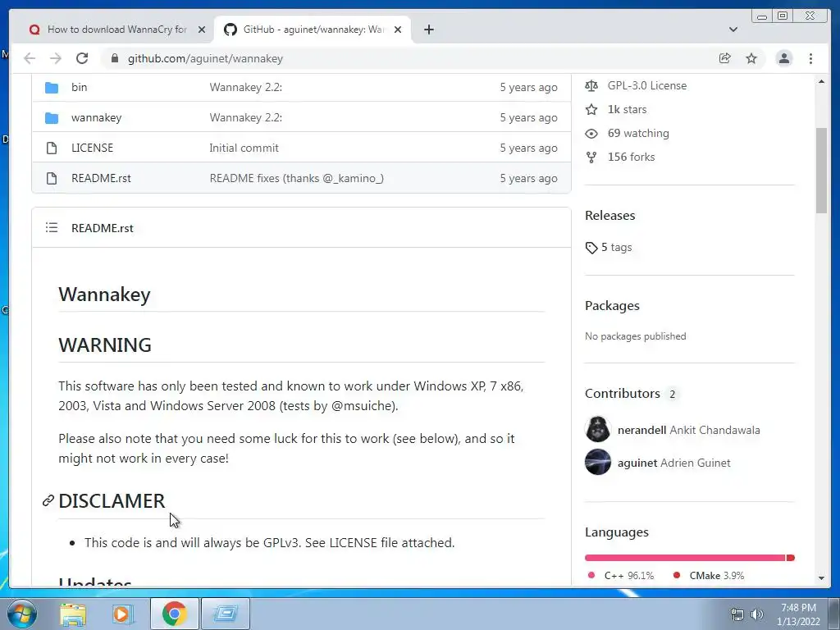
Task: Click nerandell's avatar image
Action: pyautogui.click(x=598, y=430)
